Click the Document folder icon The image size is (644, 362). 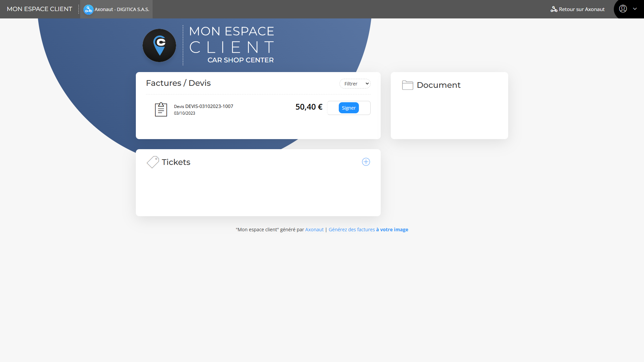[x=408, y=85]
